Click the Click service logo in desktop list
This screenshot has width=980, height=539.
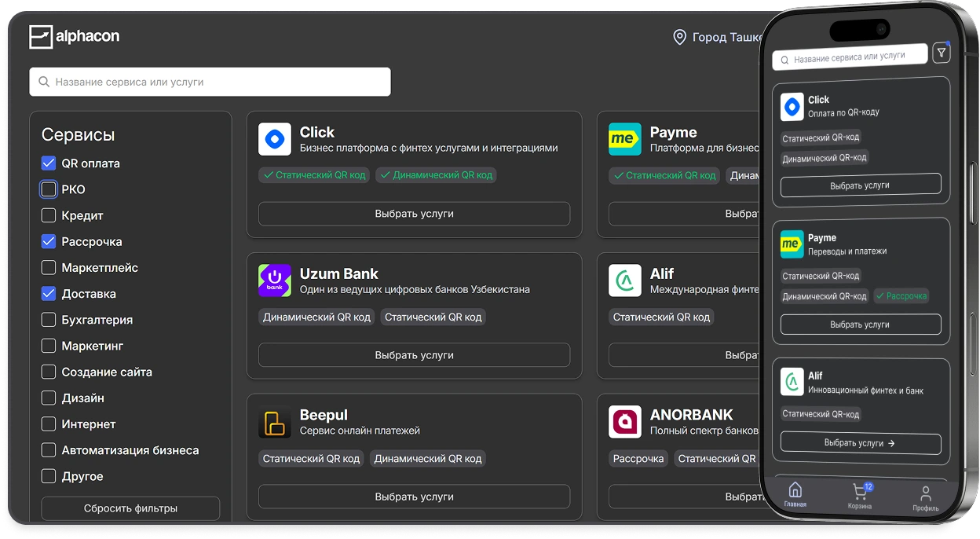275,139
